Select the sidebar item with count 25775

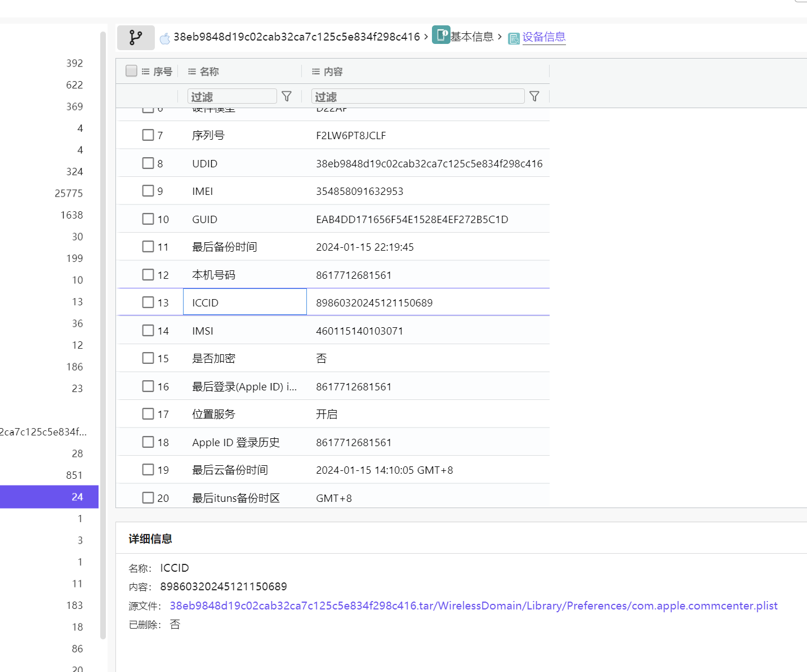coord(69,193)
